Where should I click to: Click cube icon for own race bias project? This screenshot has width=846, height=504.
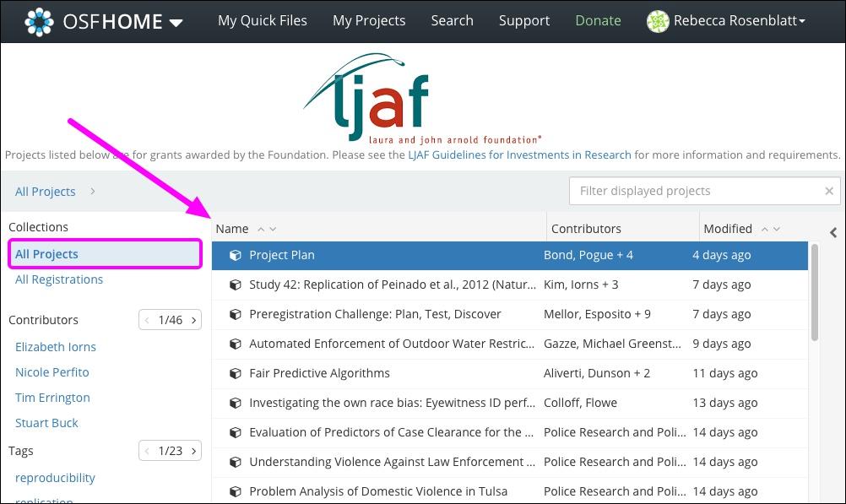click(236, 403)
